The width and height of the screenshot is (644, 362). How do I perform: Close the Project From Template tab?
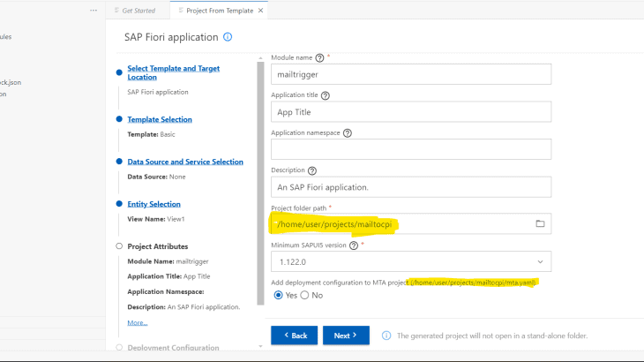(260, 11)
